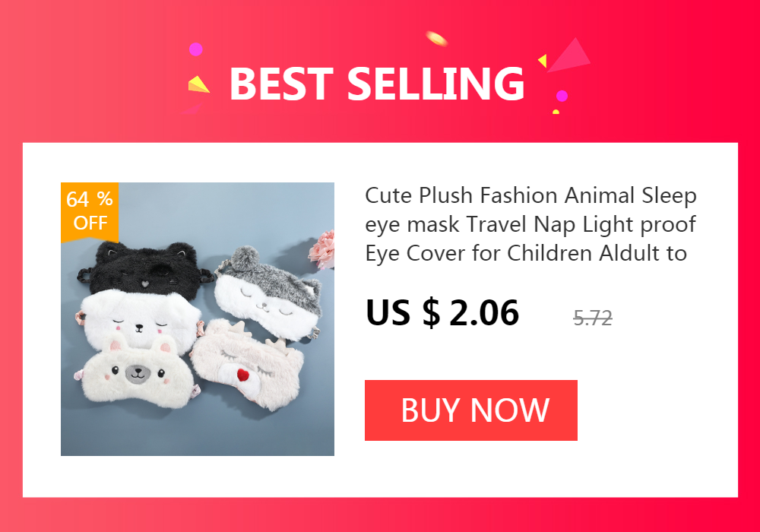The image size is (760, 532).
Task: Click the pink flower in the product photo
Action: tap(322, 249)
